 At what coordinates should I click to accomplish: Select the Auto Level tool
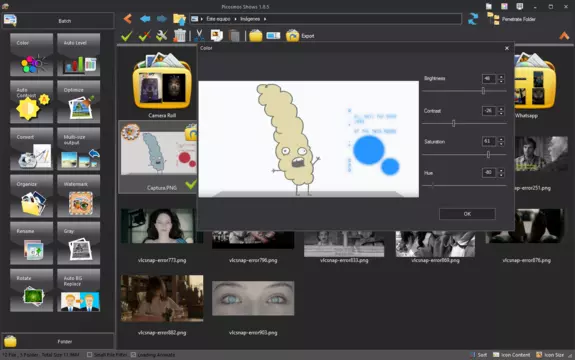click(78, 55)
